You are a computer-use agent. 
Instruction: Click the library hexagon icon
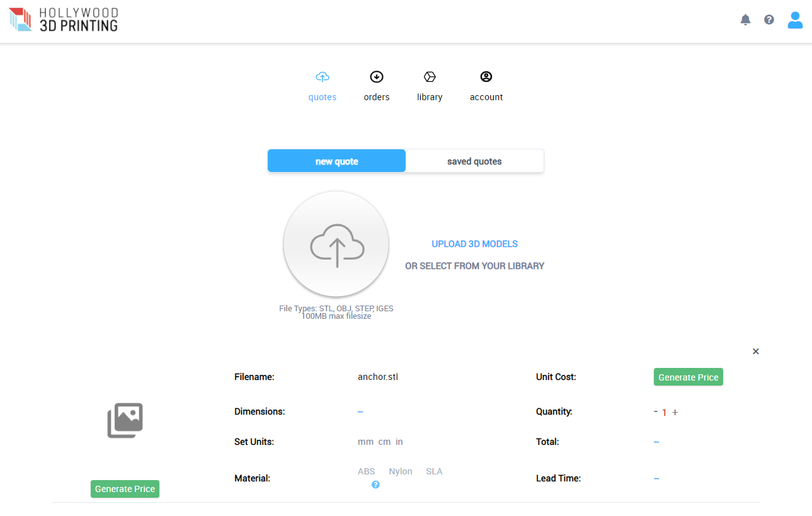pyautogui.click(x=430, y=77)
